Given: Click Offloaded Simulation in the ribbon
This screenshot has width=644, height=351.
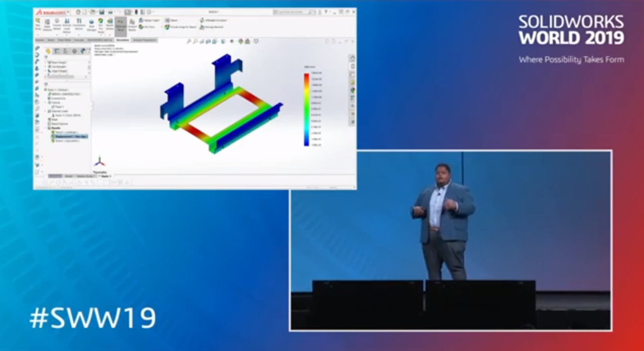Looking at the screenshot, I should [x=213, y=20].
